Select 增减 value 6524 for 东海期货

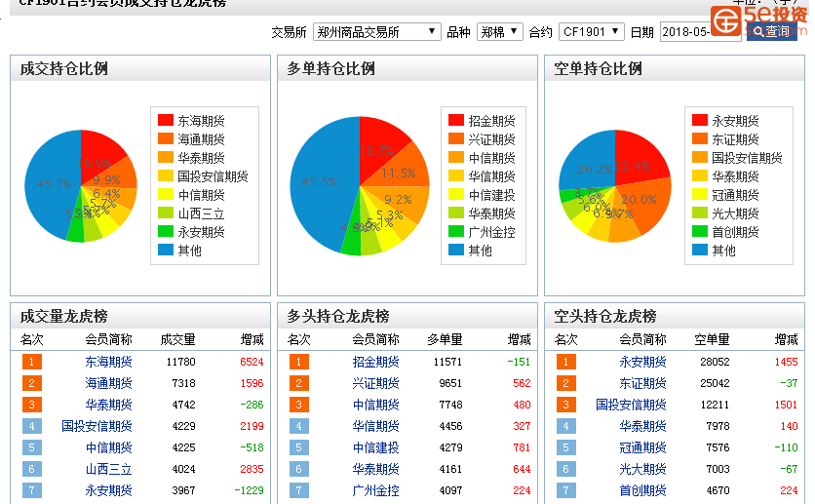click(252, 362)
